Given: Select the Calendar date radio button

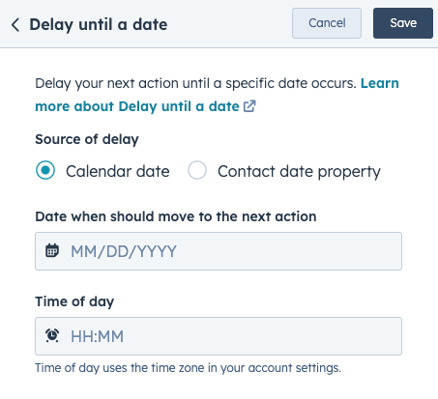Looking at the screenshot, I should (45, 170).
